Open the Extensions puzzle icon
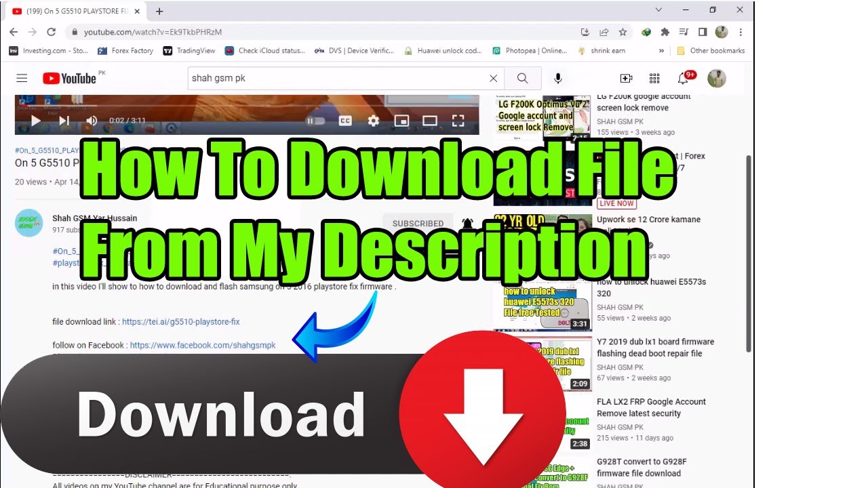The width and height of the screenshot is (868, 488). 665,32
